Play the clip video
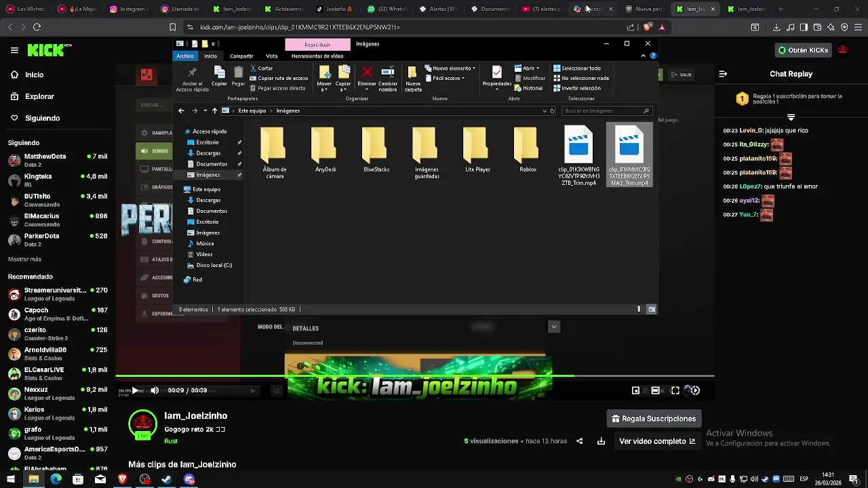The width and height of the screenshot is (868, 488). click(x=135, y=390)
